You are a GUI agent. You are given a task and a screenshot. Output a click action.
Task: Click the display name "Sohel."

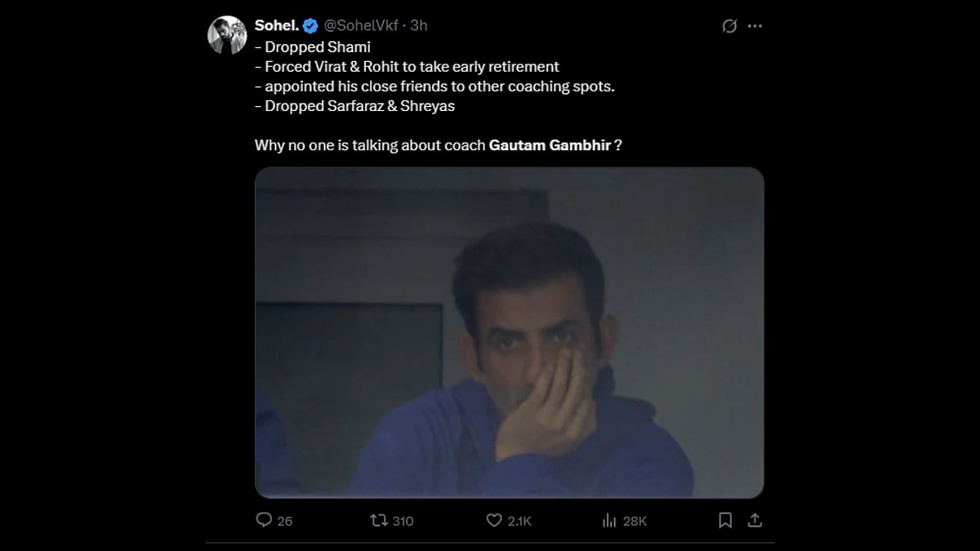(276, 25)
